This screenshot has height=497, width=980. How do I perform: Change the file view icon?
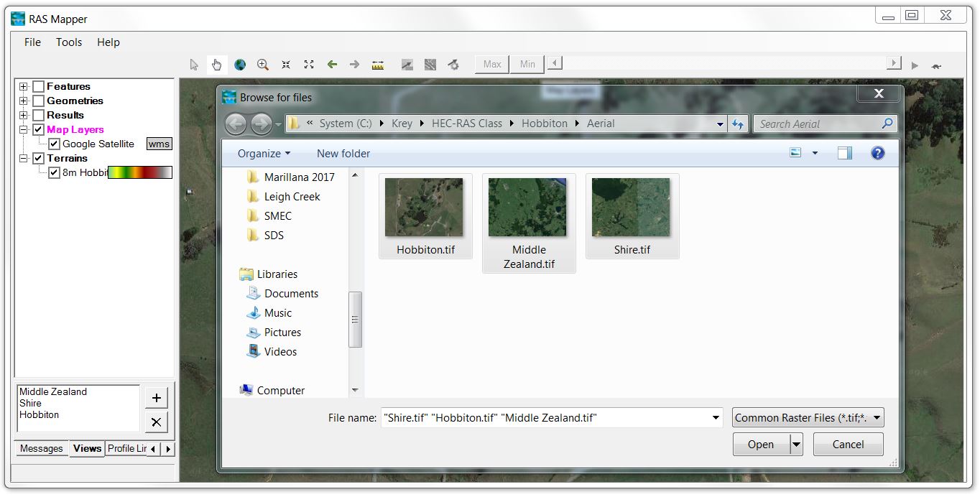pyautogui.click(x=795, y=153)
